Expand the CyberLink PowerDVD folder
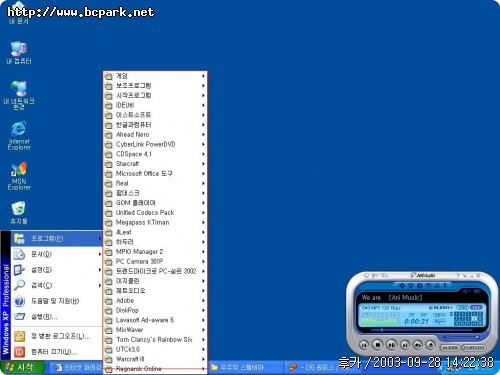 click(155, 144)
